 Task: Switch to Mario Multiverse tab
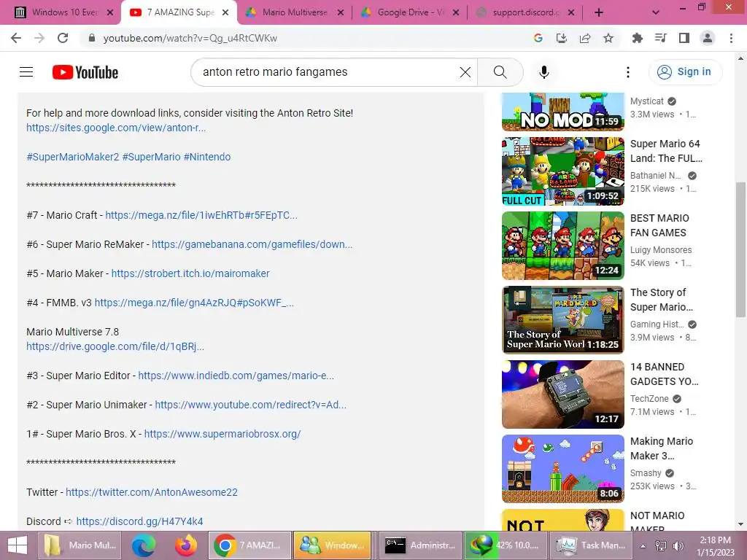[x=295, y=12]
